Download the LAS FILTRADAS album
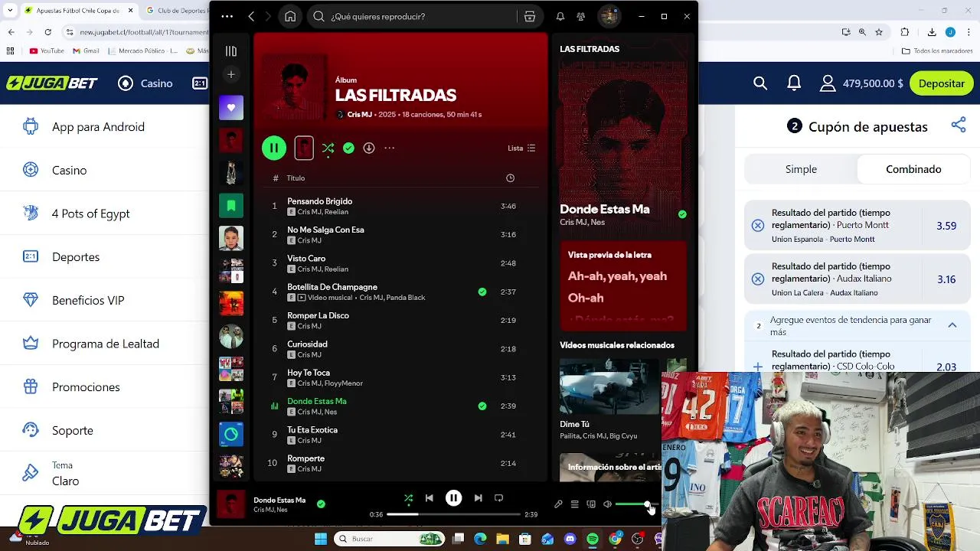The width and height of the screenshot is (980, 551). click(369, 148)
